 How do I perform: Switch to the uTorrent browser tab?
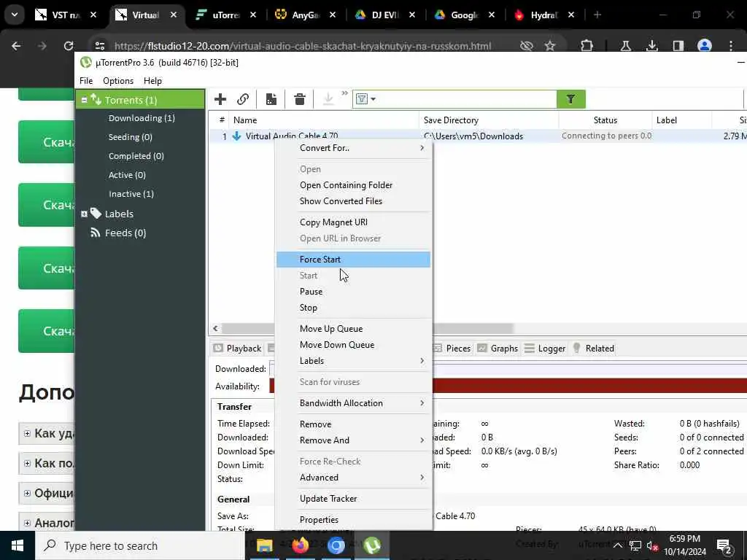point(225,15)
